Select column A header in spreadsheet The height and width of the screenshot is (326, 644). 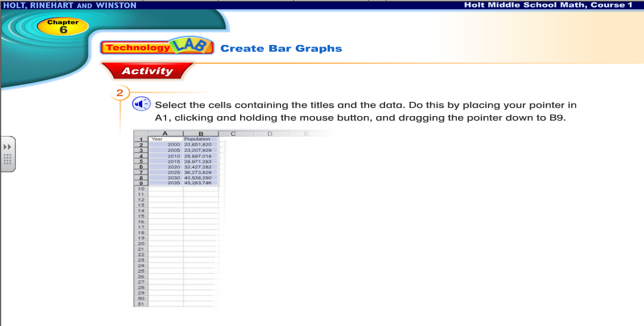coord(165,134)
